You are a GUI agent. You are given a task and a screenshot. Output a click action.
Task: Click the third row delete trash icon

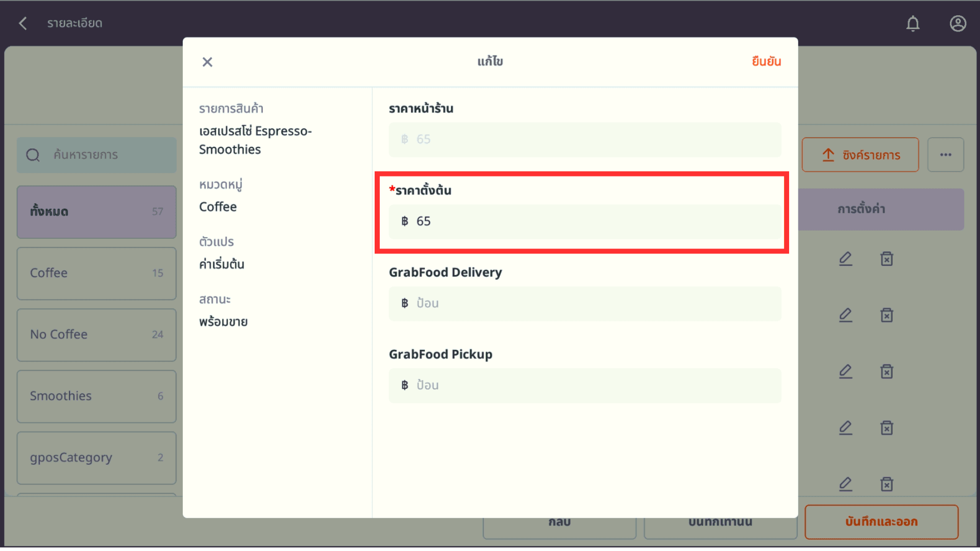coord(887,371)
